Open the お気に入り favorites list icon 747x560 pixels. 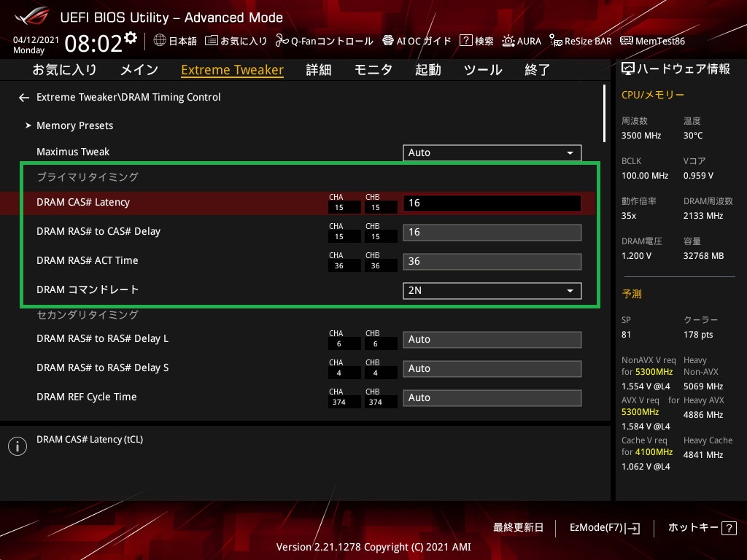click(211, 41)
